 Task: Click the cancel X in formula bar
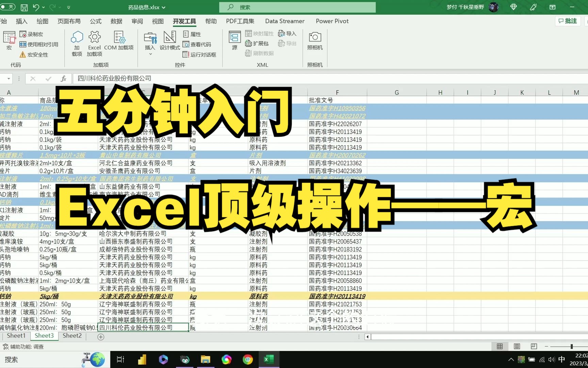pos(33,79)
